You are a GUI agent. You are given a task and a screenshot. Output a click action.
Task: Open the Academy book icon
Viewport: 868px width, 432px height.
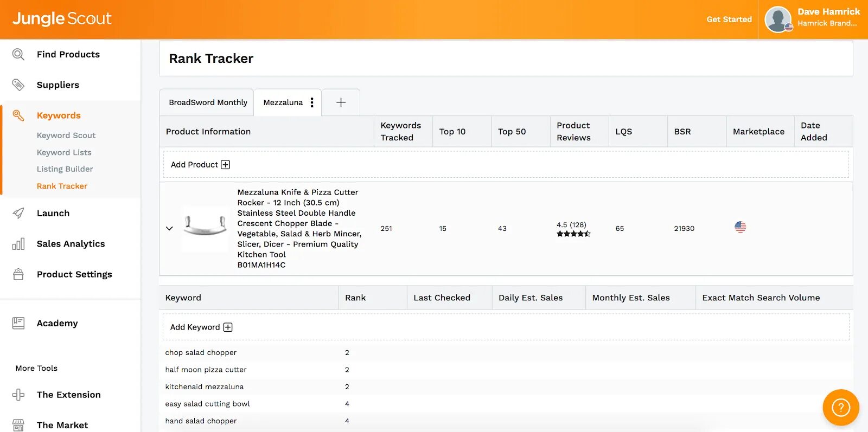(18, 323)
